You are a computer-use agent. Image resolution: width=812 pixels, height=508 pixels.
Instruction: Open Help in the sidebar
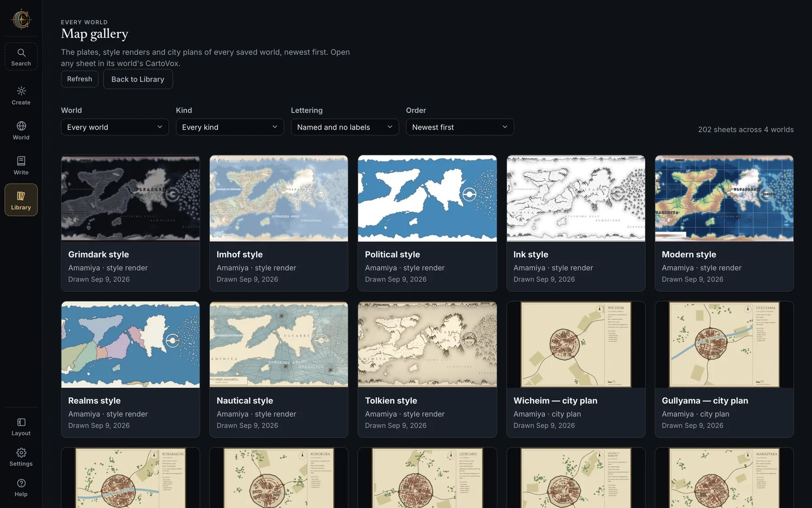(x=21, y=488)
